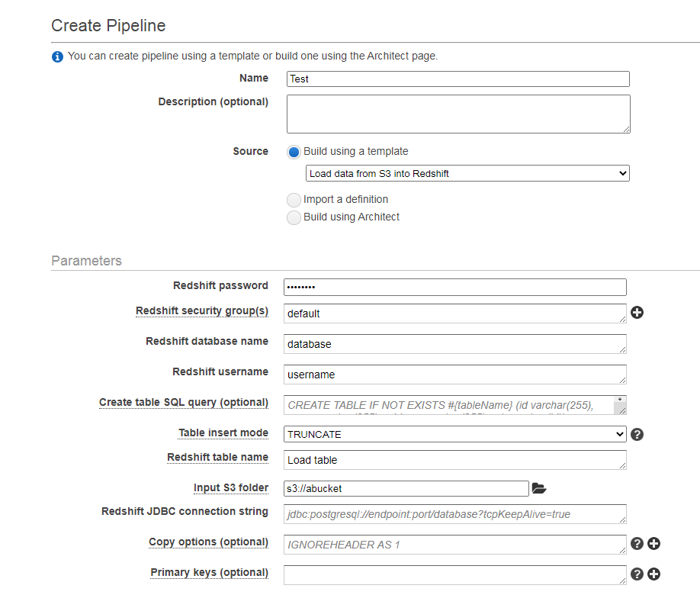Show help for Primary keys
The width and height of the screenshot is (700, 611).
(x=637, y=574)
